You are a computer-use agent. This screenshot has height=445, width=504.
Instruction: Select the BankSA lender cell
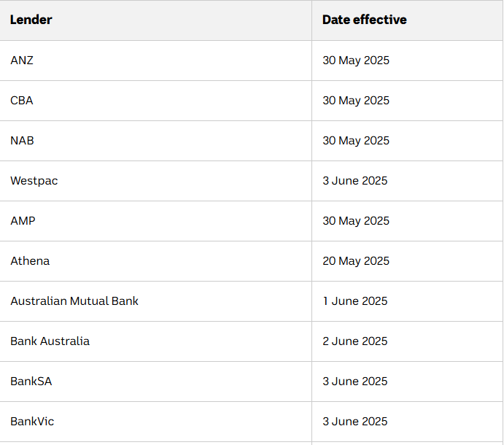(155, 382)
